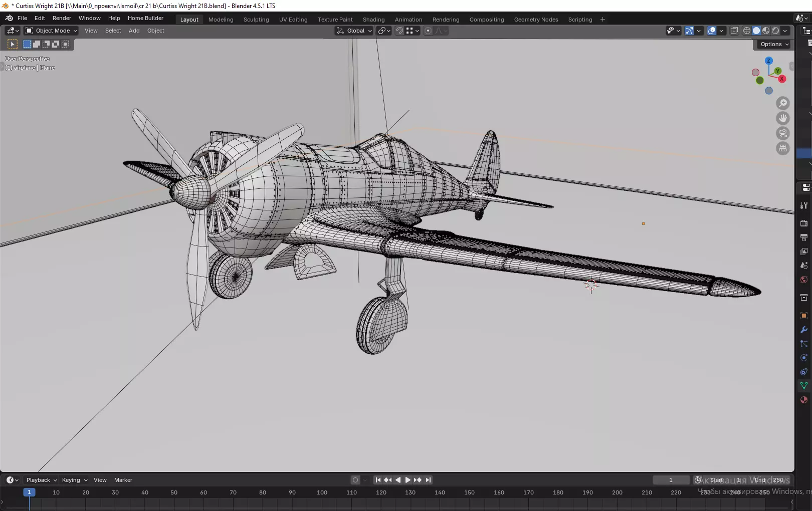
Task: Open the Keying popover in timeline
Action: point(74,480)
